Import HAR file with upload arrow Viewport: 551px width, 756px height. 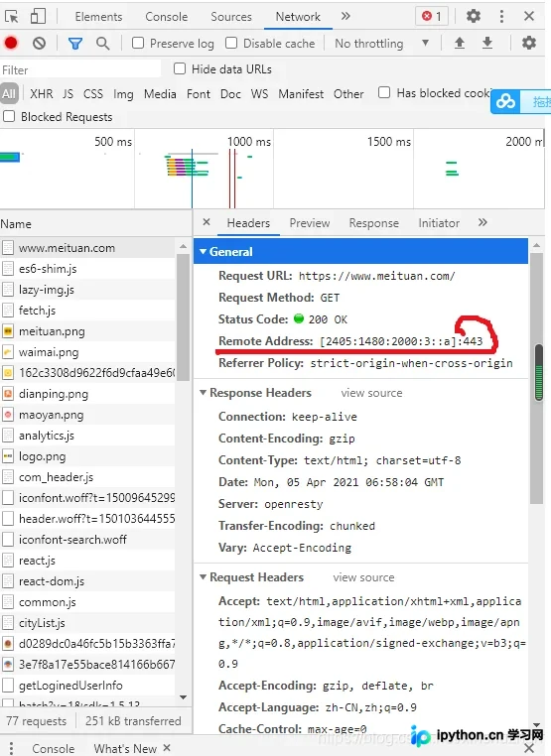[460, 43]
